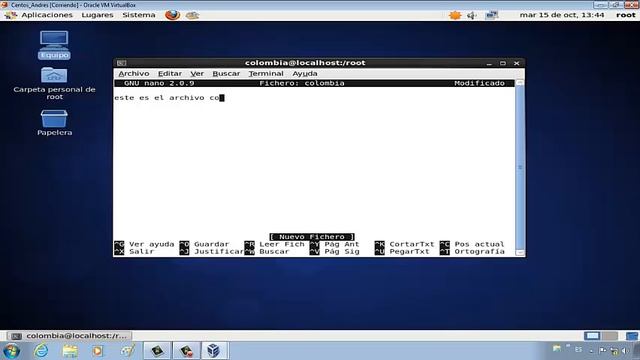Screen dimensions: 640x360
Task: Click the taskbar icon with red record dot
Action: click(x=186, y=351)
